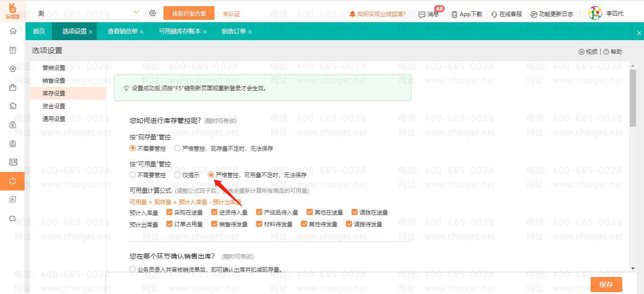Click the App下载 download icon
This screenshot has width=644, height=294.
455,14
